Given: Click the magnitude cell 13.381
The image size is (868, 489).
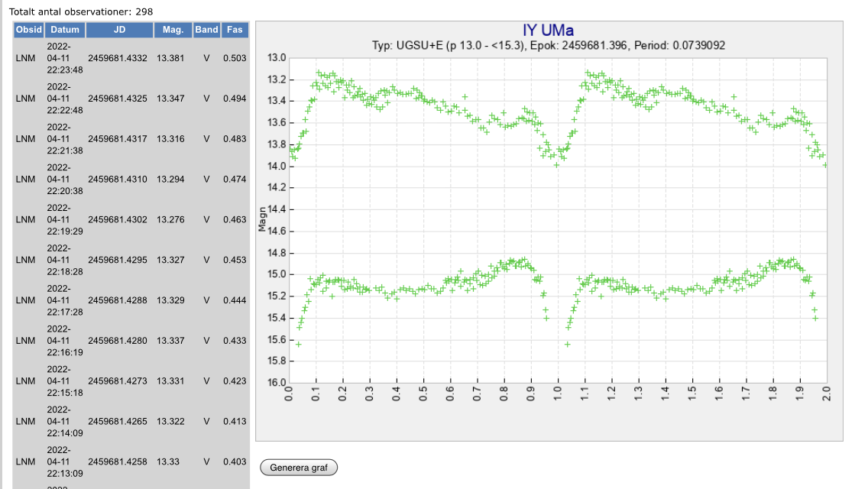Looking at the screenshot, I should tap(170, 58).
